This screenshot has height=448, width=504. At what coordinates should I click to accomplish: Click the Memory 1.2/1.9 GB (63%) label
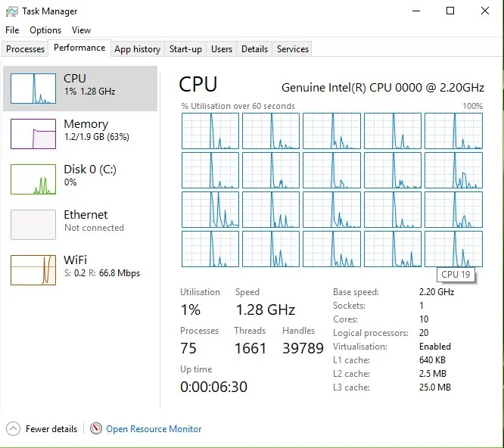96,130
